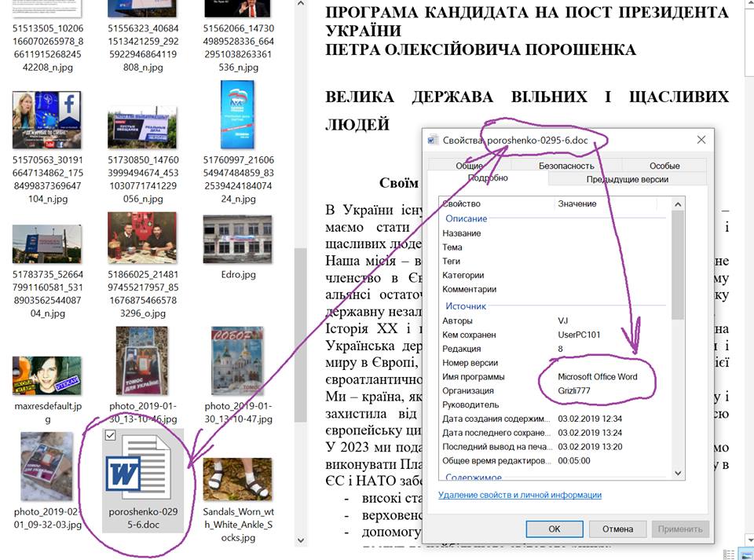Click the 51556323 image file name
Viewport: 754px width, 560px height.
click(143, 48)
